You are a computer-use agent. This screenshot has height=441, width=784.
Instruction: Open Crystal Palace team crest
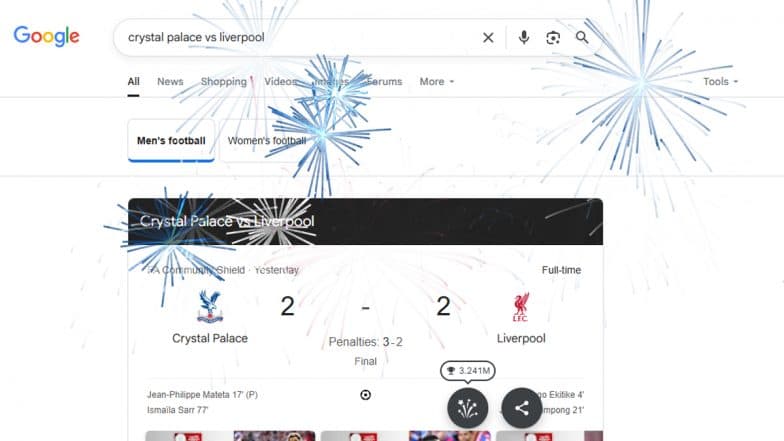(x=210, y=307)
